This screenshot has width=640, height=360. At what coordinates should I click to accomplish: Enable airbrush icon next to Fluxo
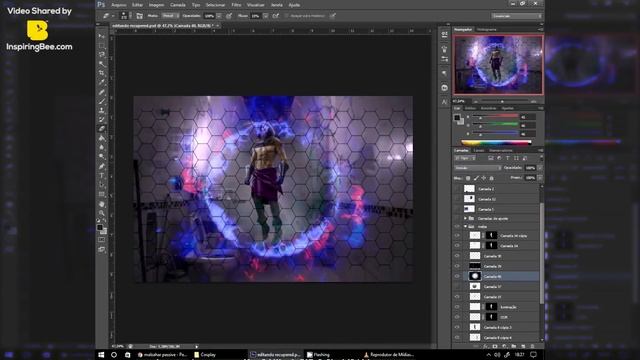pos(276,16)
